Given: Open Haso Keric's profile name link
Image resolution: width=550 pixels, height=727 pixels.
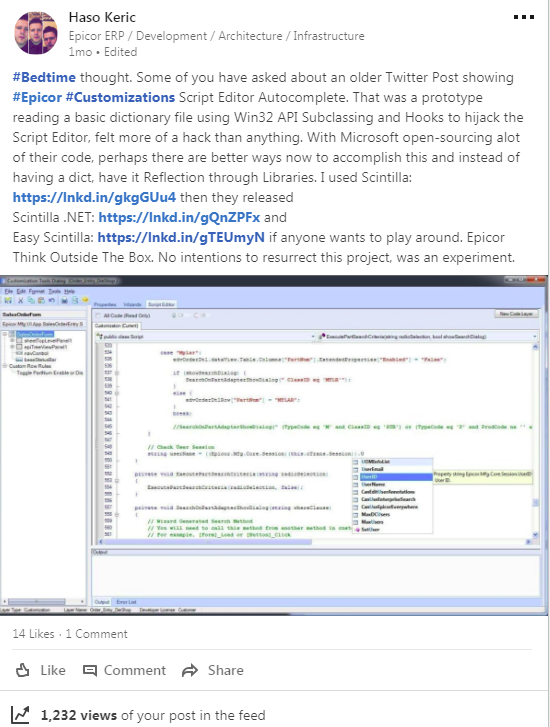Looking at the screenshot, I should 102,18.
